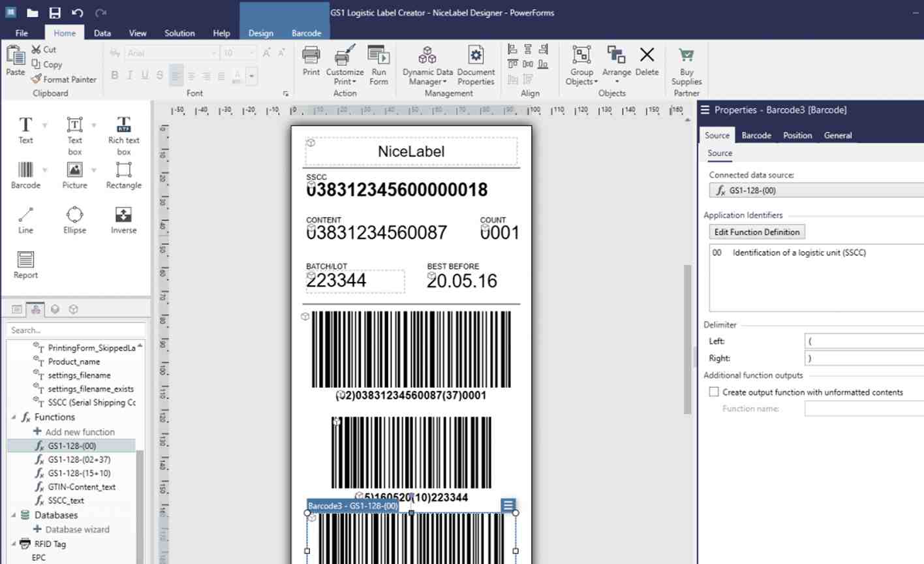Open Dynamic Data Manager
The width and height of the screenshot is (924, 564).
click(427, 66)
